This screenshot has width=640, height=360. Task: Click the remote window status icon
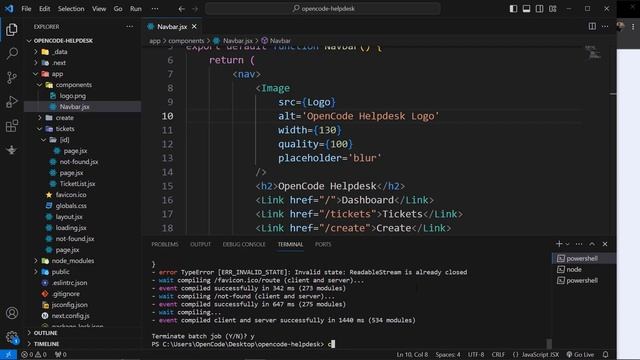(8, 355)
